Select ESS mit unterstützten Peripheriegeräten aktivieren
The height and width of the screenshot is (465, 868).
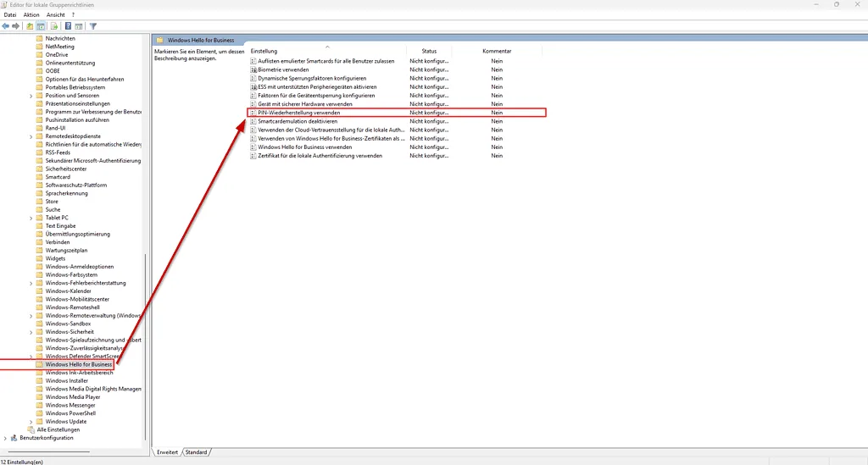tap(317, 86)
